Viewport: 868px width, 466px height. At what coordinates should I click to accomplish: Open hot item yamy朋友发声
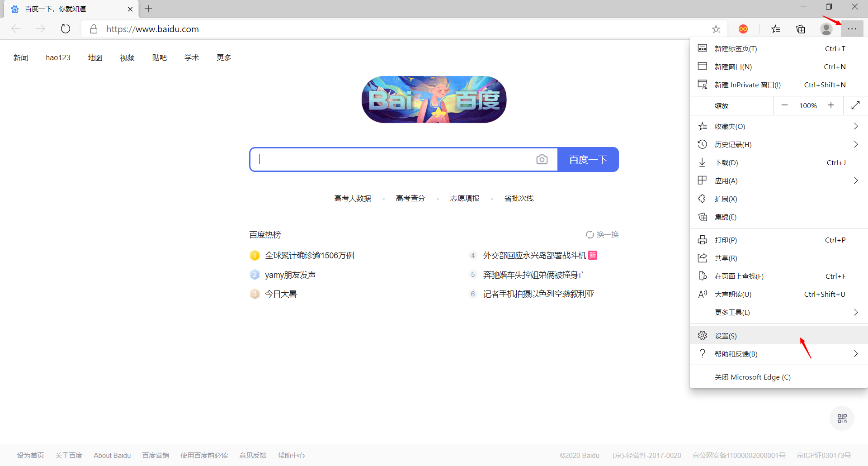(x=290, y=275)
